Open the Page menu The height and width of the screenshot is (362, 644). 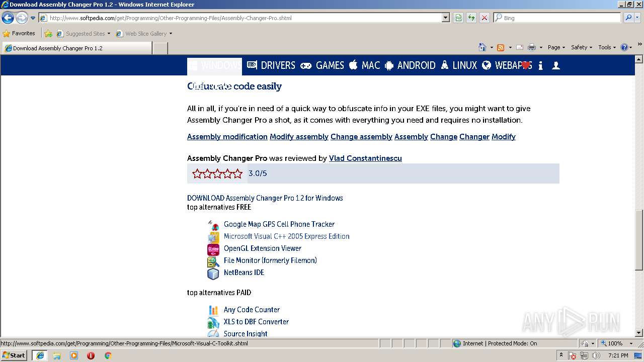(x=556, y=47)
